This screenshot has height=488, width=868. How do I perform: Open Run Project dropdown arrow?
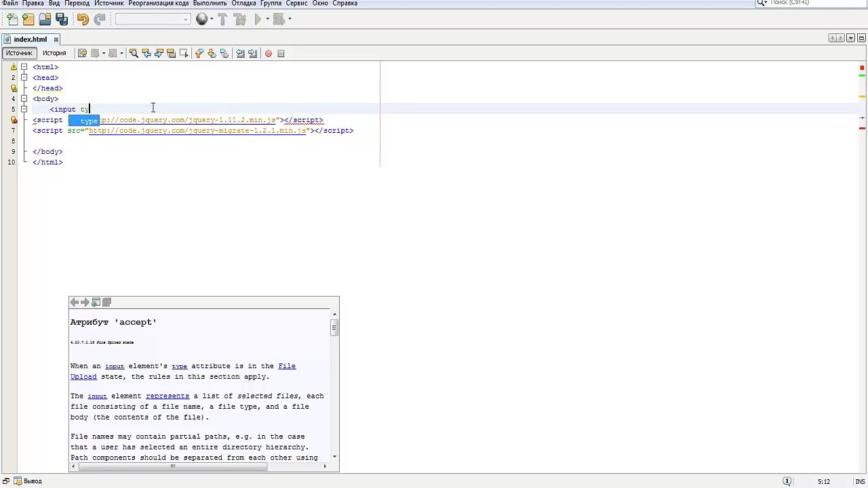point(267,20)
